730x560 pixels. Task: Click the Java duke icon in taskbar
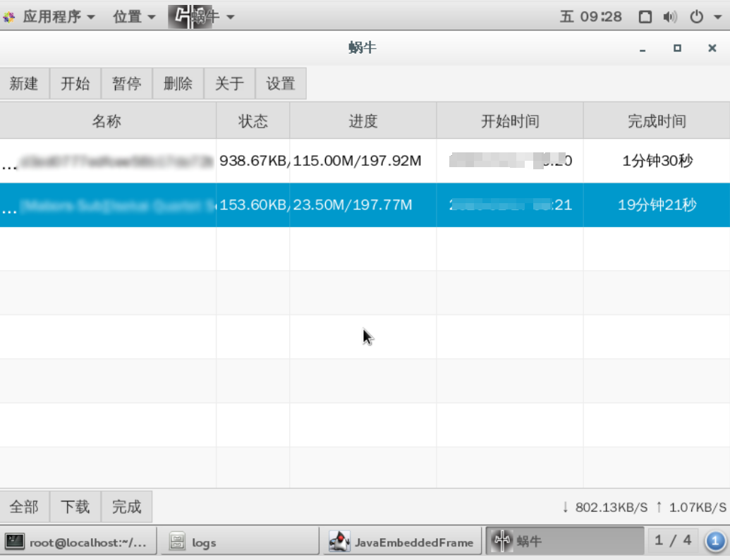(339, 542)
